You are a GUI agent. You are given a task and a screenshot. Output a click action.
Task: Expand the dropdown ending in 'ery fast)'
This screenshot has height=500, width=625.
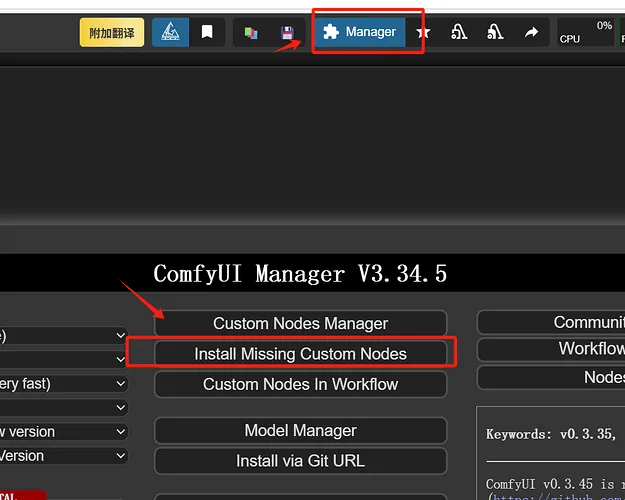pyautogui.click(x=64, y=383)
